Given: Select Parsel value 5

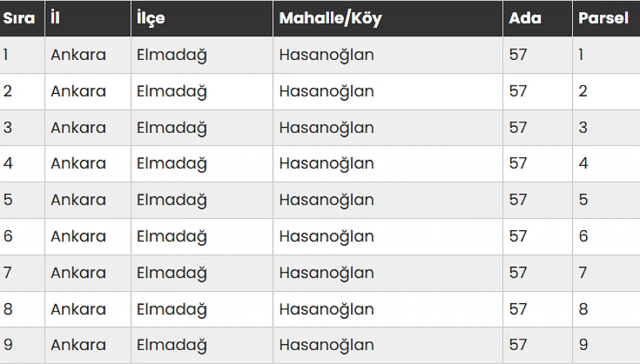Looking at the screenshot, I should 583,200.
